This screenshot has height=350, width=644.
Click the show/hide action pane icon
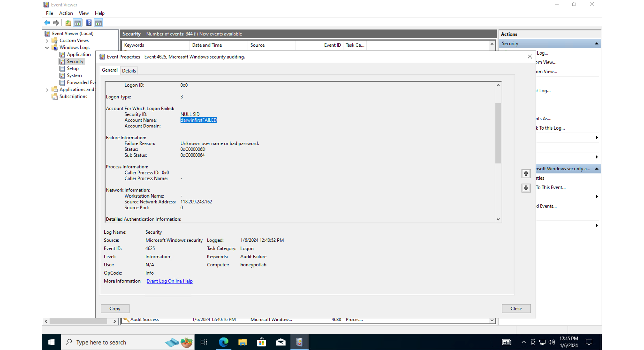point(98,23)
